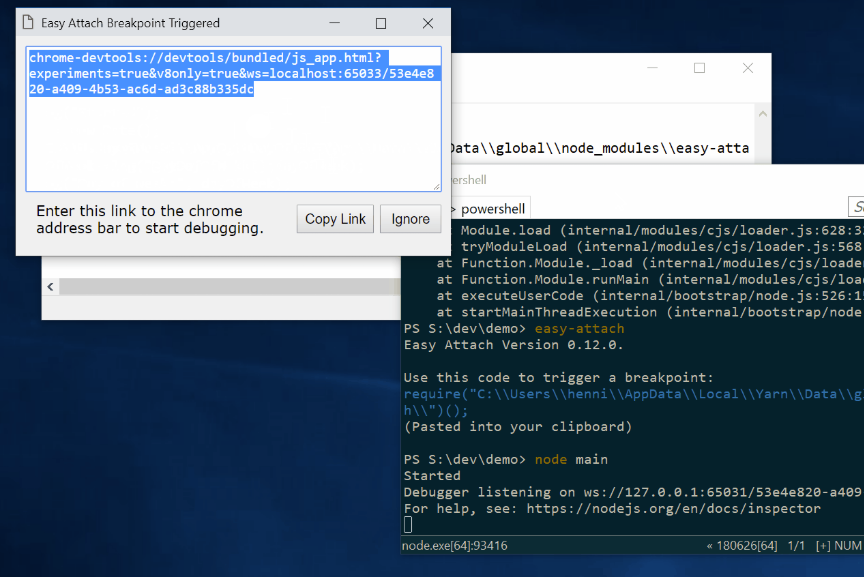Viewport: 864px width, 577px height.
Task: Close the Easy Attach Breakpoint Triggered dialog
Action: 428,23
